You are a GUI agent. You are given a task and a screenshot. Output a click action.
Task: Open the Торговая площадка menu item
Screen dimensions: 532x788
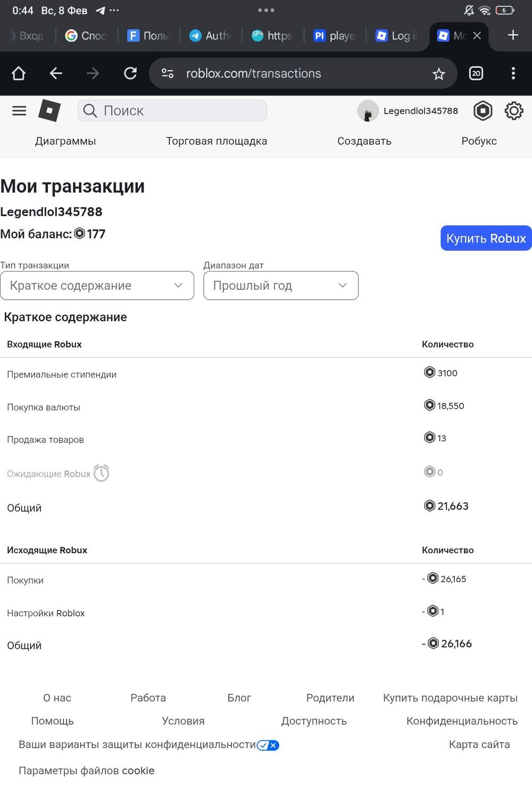217,141
